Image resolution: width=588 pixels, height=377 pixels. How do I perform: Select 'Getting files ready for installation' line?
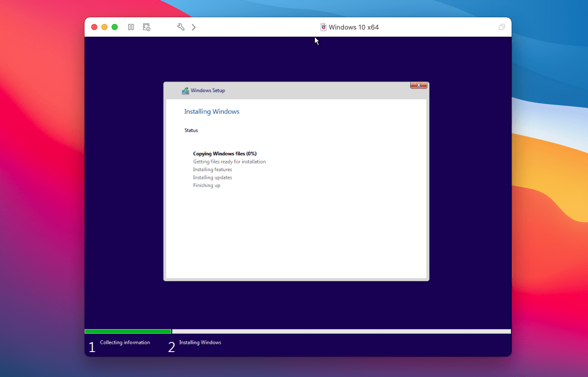coord(229,161)
